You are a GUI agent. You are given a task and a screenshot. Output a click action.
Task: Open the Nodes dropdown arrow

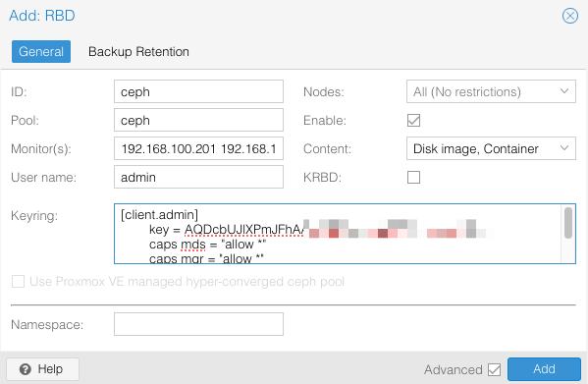(x=564, y=91)
